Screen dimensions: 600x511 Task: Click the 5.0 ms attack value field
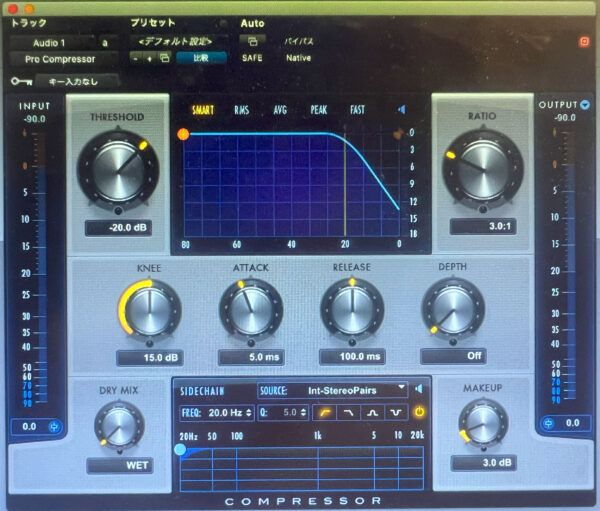251,357
